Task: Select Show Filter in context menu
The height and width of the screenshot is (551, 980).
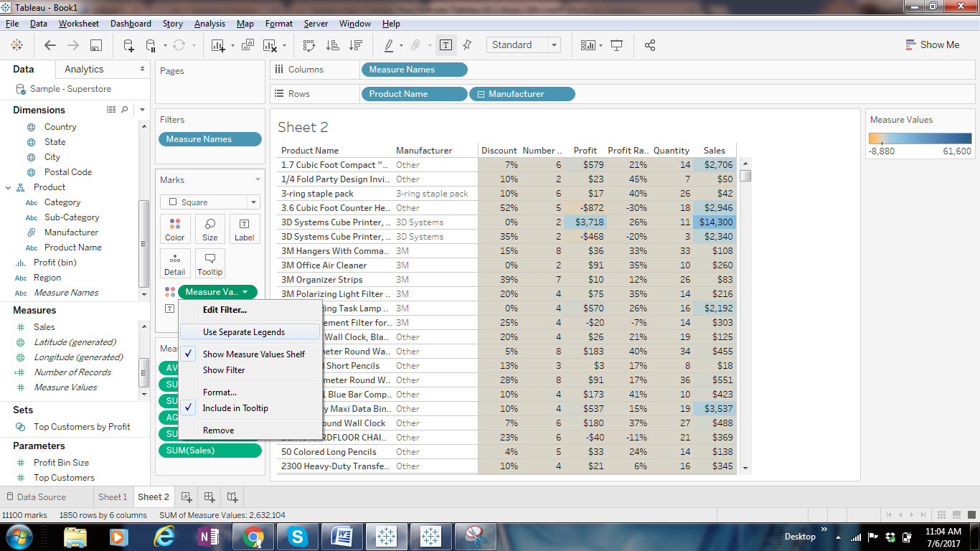Action: tap(250, 370)
